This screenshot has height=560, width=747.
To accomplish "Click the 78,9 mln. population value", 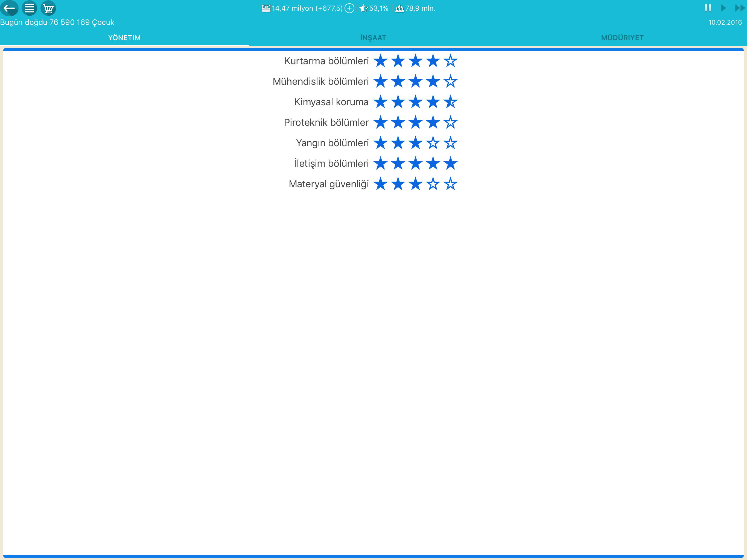I will 420,8.
